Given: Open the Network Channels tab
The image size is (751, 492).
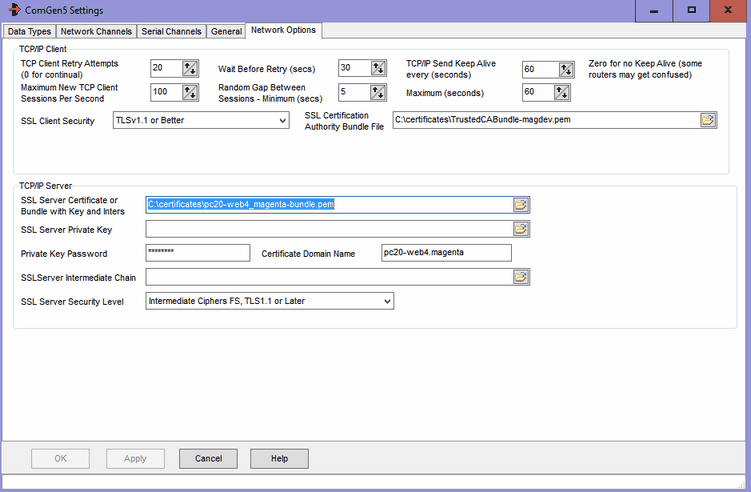Looking at the screenshot, I should tap(97, 32).
